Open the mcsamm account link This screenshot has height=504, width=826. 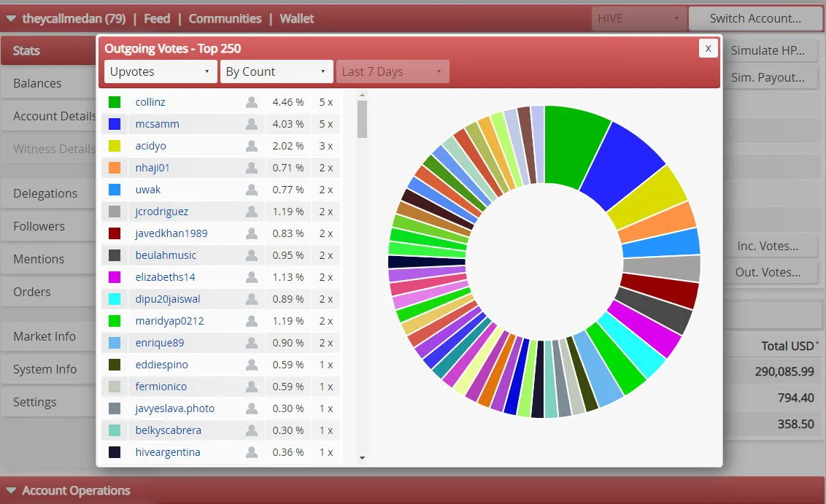[157, 124]
